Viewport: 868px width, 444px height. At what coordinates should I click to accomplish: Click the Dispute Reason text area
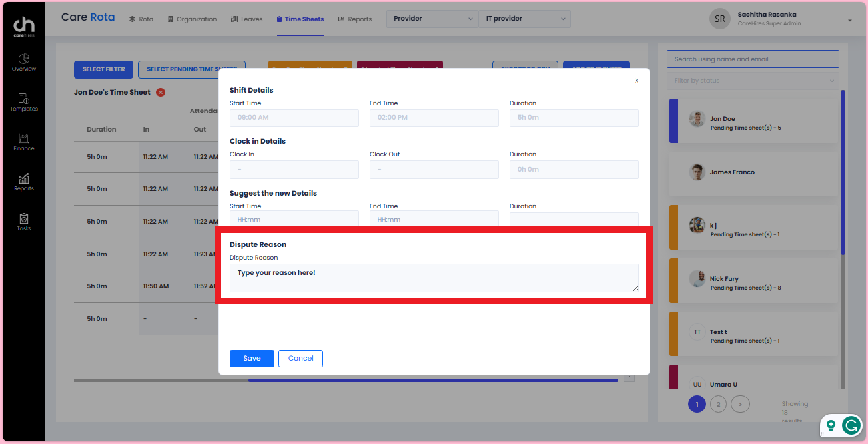point(434,278)
